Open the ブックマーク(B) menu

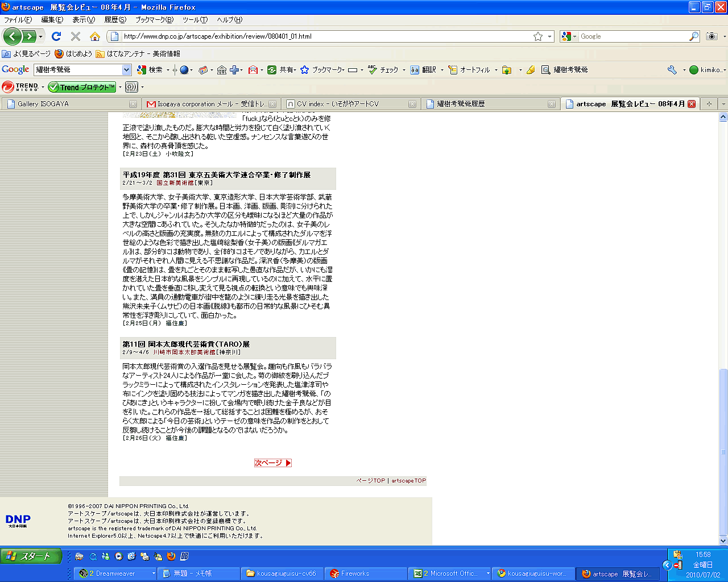(154, 20)
